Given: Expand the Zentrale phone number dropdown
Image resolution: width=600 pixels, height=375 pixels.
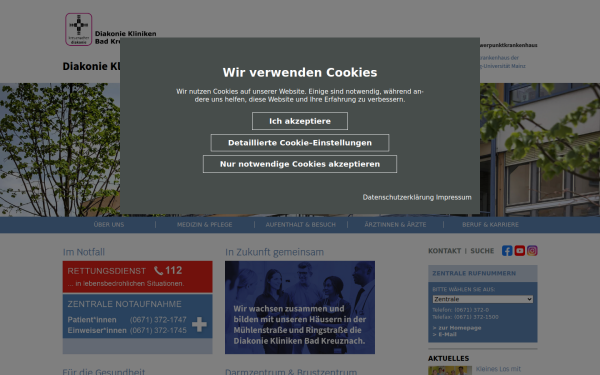Looking at the screenshot, I should point(483,299).
